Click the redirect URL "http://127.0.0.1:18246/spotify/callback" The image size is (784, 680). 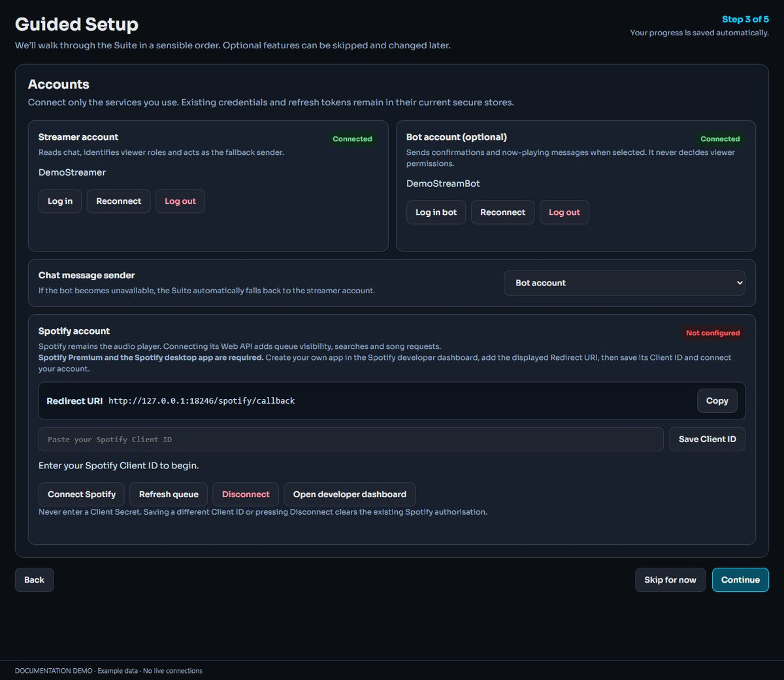[201, 401]
